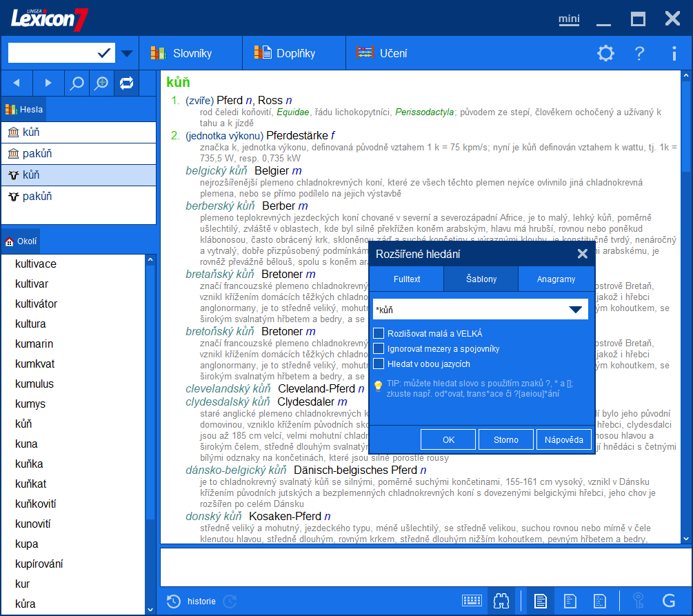
Task: Switch to Anagramy tab
Action: tap(556, 279)
